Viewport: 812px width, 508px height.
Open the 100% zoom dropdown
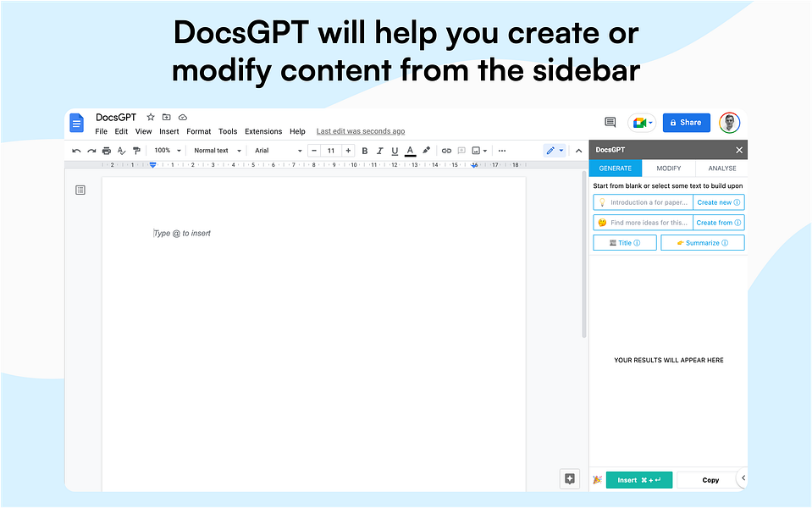point(168,151)
